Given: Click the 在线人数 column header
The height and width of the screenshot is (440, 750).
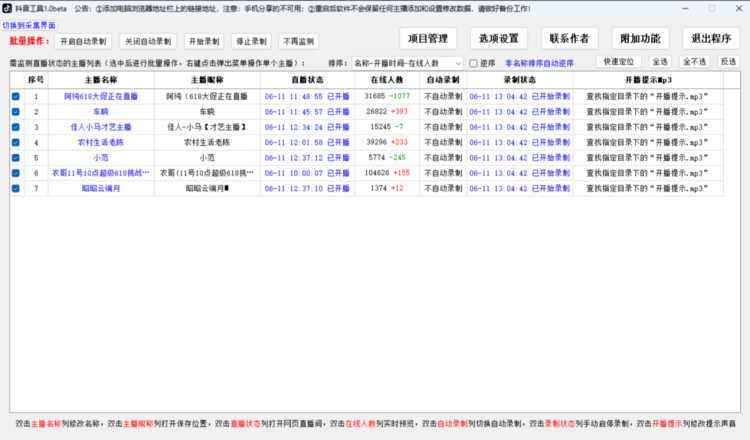Looking at the screenshot, I should pos(386,79).
